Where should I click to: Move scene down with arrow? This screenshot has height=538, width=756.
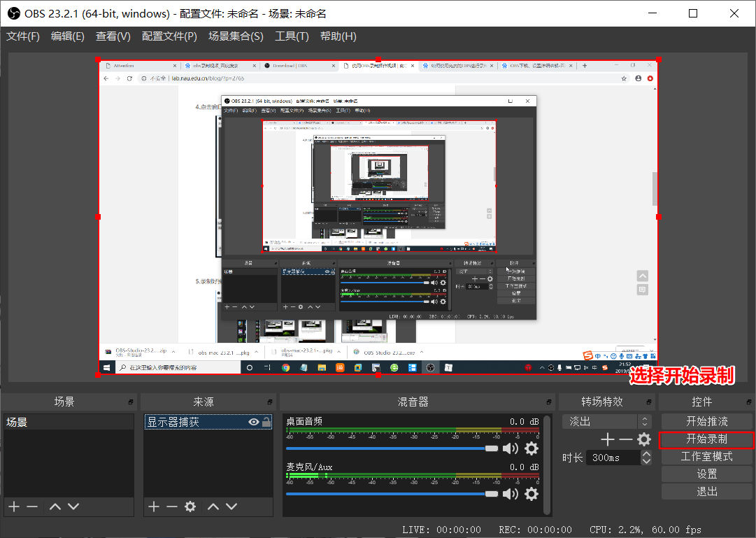point(73,507)
